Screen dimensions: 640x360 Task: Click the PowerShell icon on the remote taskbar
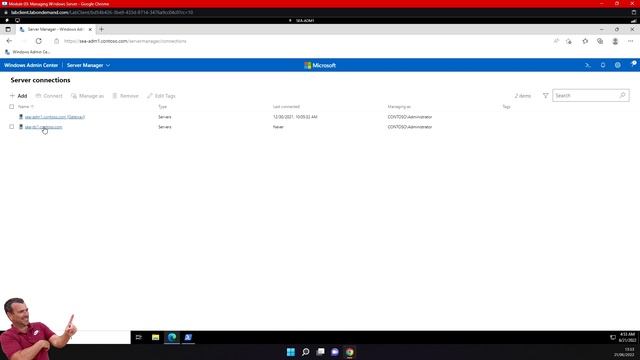(x=188, y=337)
